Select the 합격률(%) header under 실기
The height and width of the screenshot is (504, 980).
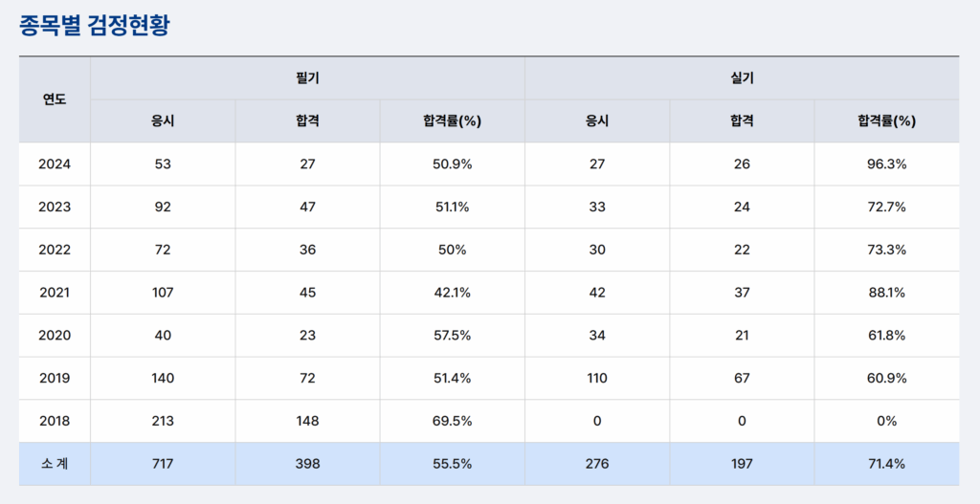click(886, 121)
